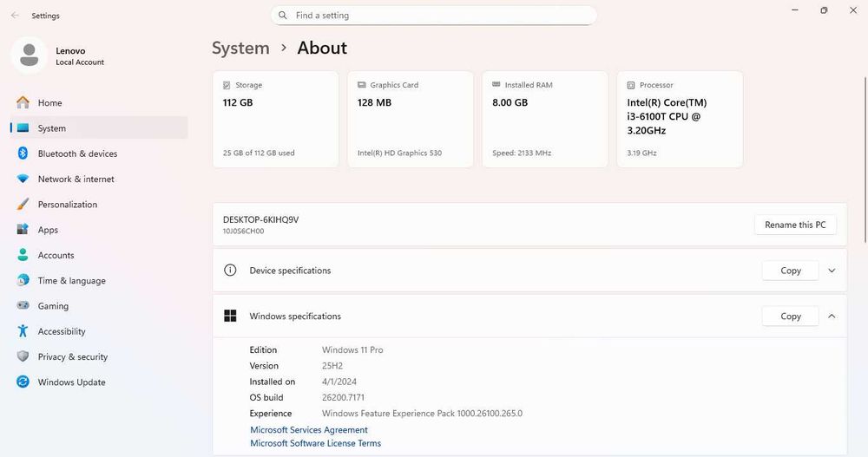Click the Home icon in sidebar

[23, 103]
